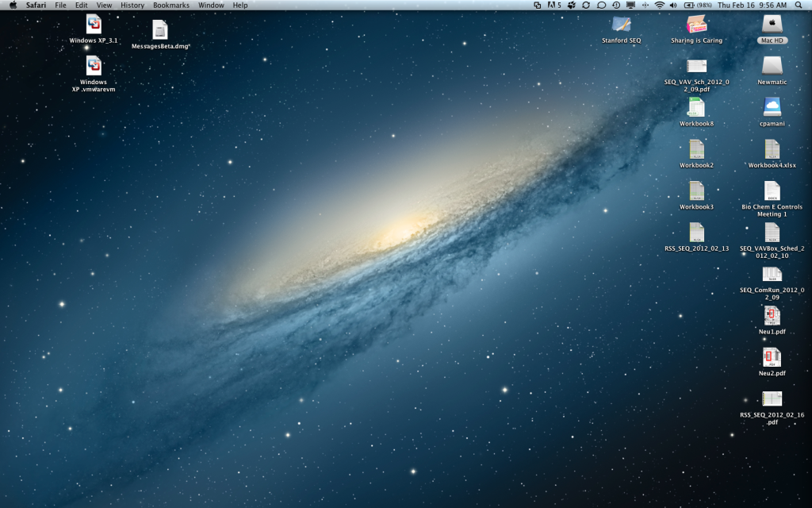The height and width of the screenshot is (508, 812).
Task: Select the Windows XP_3.1 desktop icon
Action: (x=94, y=24)
